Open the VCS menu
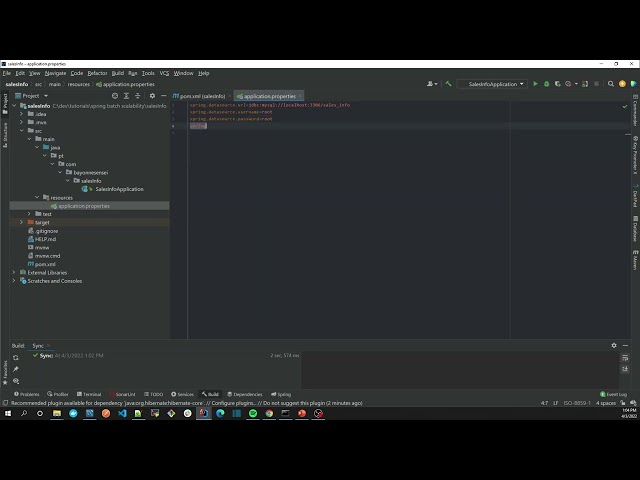 pos(164,73)
